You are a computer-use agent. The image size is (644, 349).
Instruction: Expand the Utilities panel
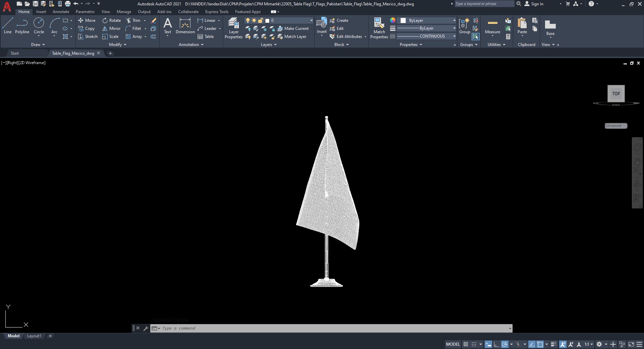[x=496, y=45]
